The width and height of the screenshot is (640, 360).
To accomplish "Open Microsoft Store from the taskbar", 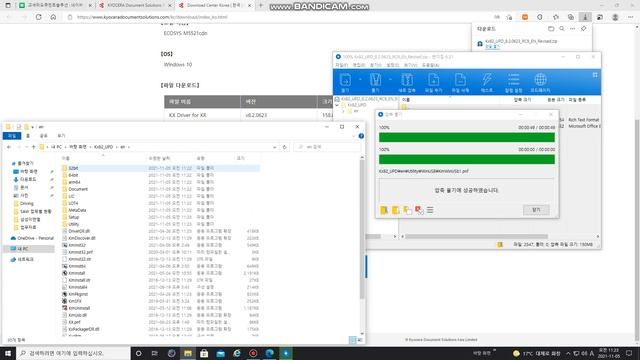I will (204, 353).
